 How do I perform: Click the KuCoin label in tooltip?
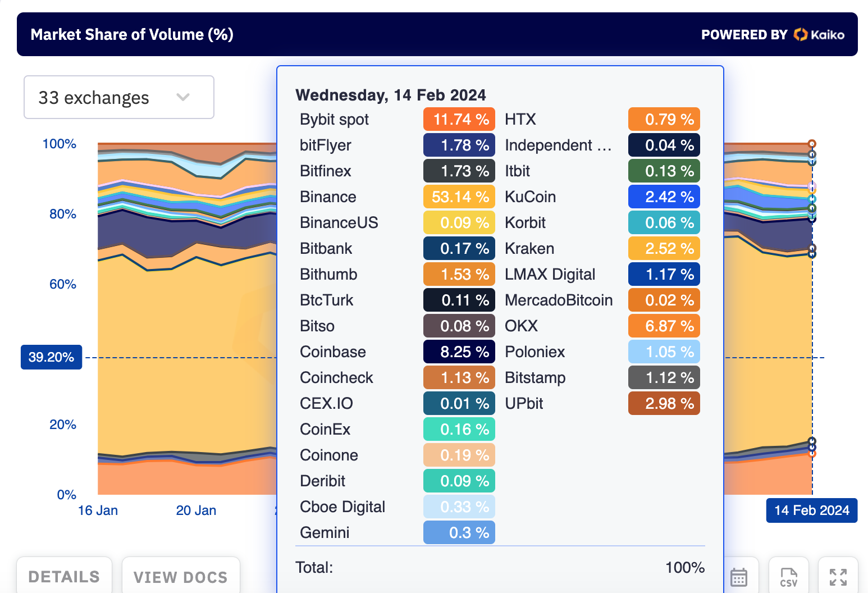click(x=530, y=197)
